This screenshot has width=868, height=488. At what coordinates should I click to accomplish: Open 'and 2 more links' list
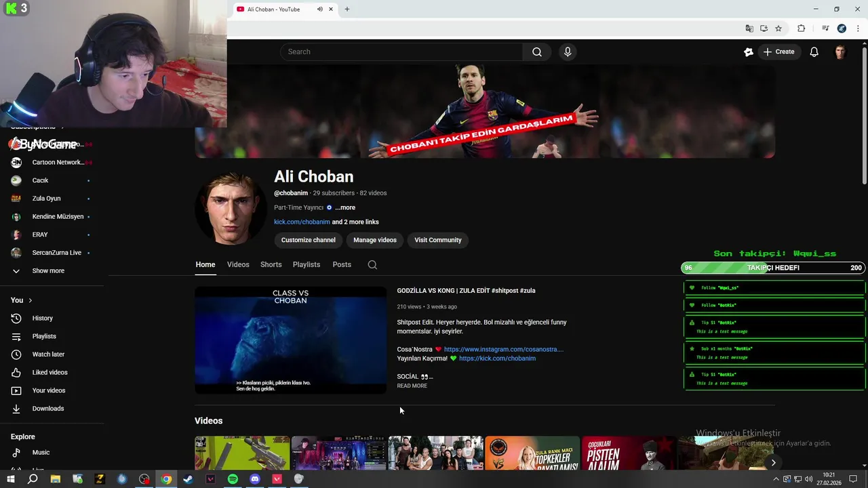tap(355, 222)
